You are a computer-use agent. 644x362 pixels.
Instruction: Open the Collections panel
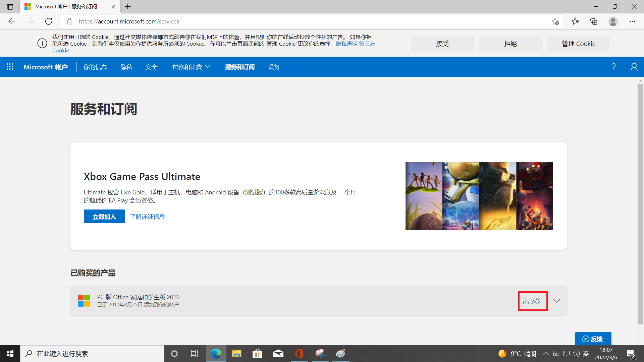coord(594,21)
